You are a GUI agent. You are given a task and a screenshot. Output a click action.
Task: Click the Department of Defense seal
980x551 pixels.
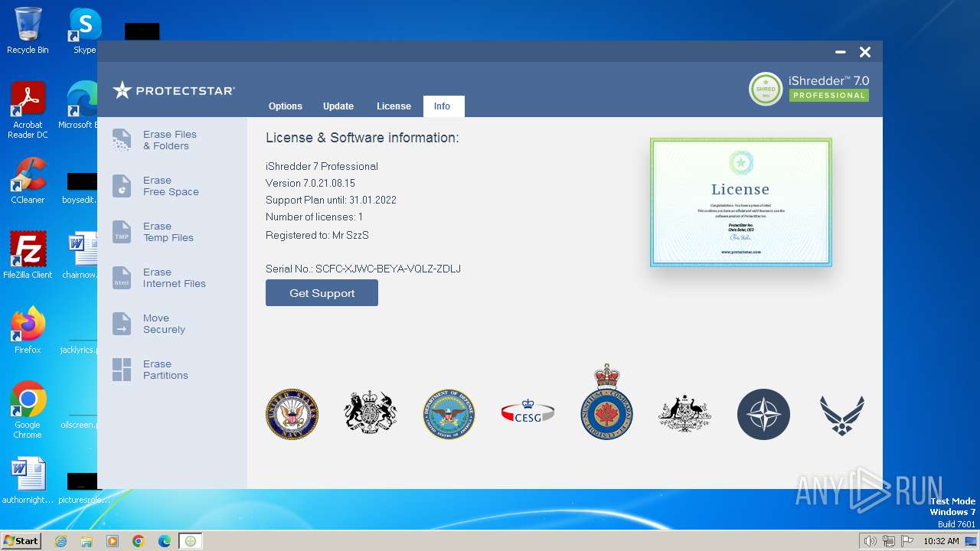coord(449,414)
